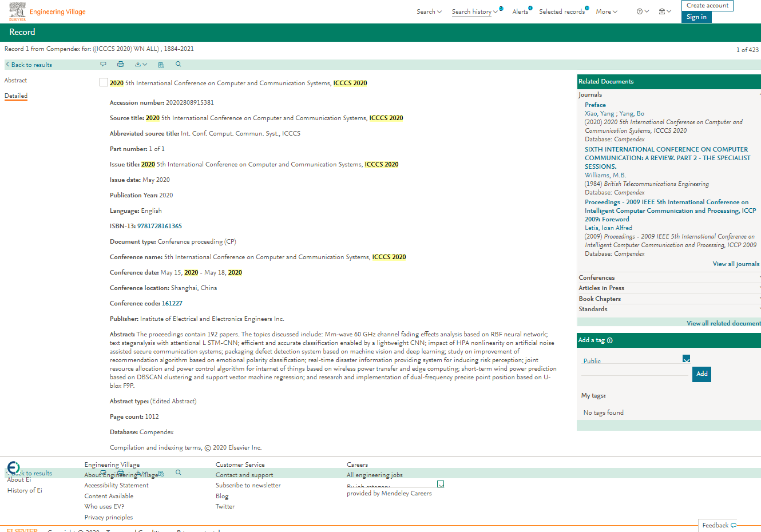Viewport: 761px width, 532px height.
Task: Open the Search dropdown menu
Action: tap(429, 11)
